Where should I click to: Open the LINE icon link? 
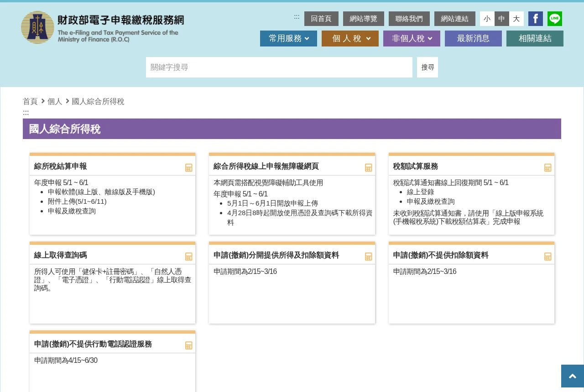555,19
